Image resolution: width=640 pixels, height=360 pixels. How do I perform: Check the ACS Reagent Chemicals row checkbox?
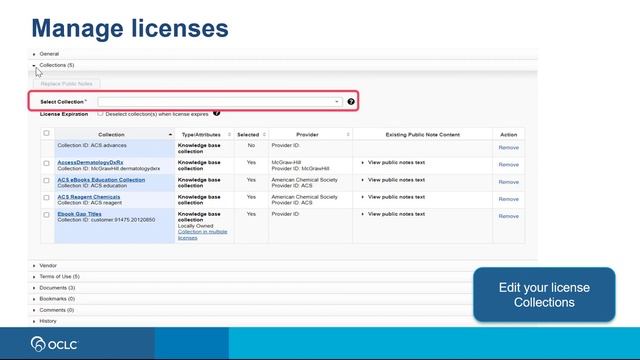click(46, 198)
